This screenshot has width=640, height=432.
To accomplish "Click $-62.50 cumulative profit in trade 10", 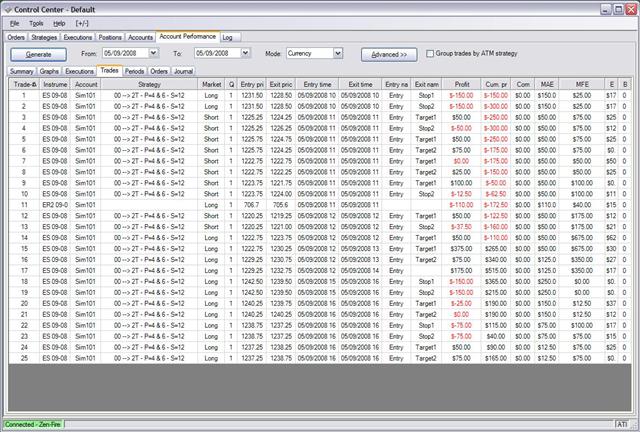I will (x=496, y=194).
